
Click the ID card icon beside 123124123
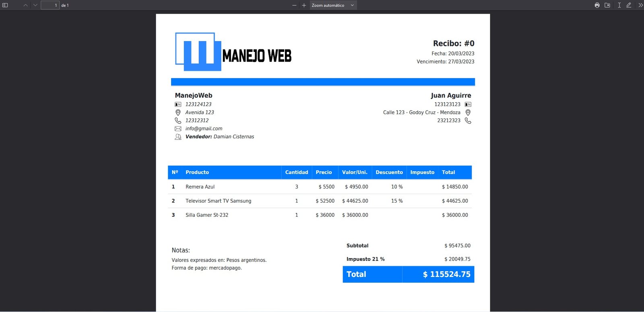pos(178,105)
